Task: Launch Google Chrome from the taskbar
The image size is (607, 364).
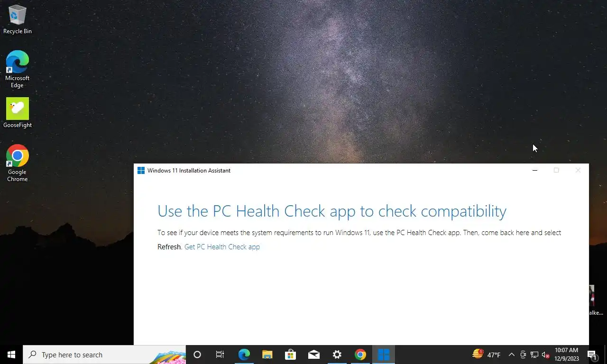Action: (360, 355)
